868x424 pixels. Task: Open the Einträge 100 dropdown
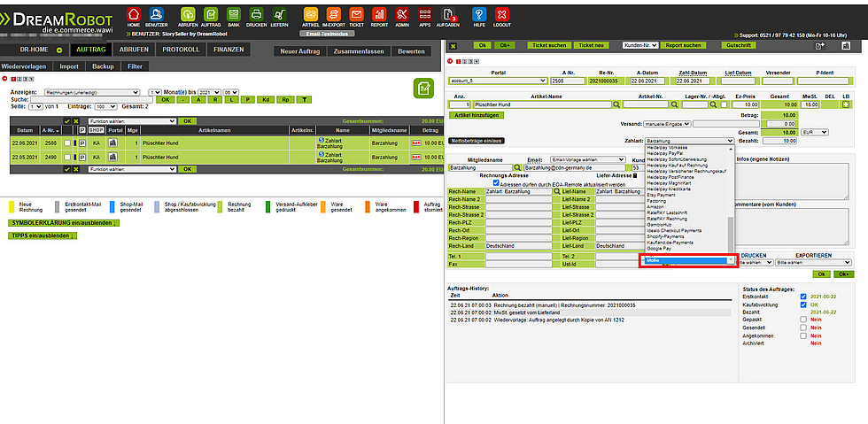(x=105, y=106)
